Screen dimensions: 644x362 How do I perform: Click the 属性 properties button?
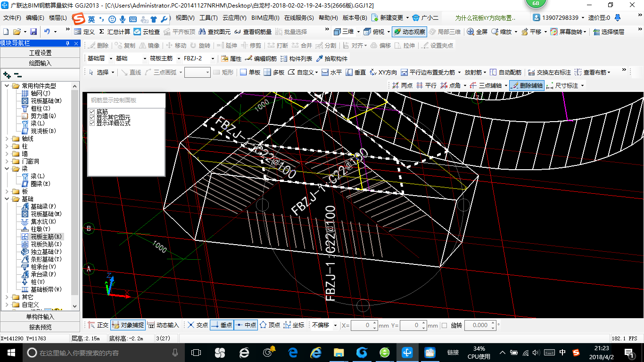point(231,58)
